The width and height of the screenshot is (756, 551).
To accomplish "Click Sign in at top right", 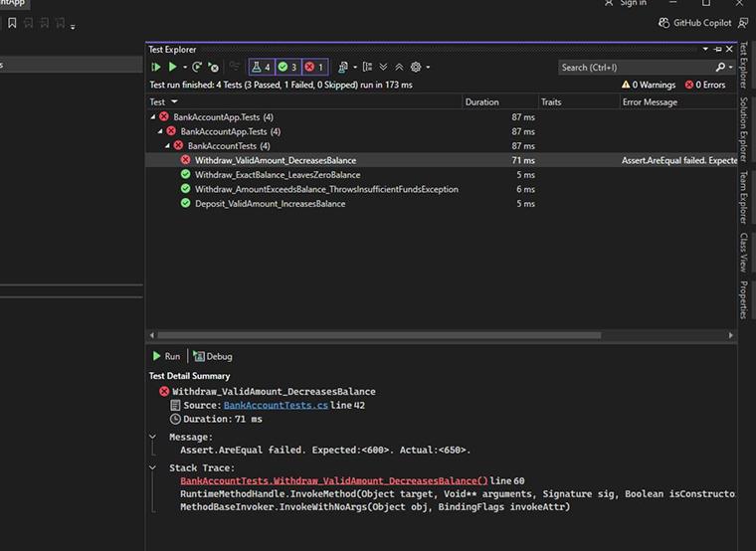I will pyautogui.click(x=625, y=3).
